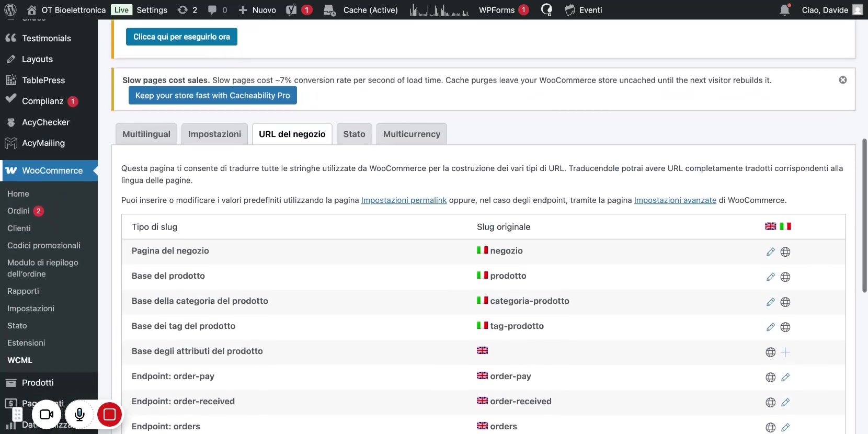Screen dimensions: 868x434
Task: Click Keep your store fast with Cacheability Pro
Action: click(212, 96)
